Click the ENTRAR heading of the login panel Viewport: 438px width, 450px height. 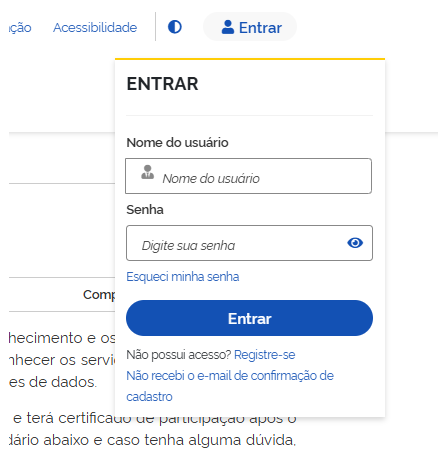tap(162, 84)
